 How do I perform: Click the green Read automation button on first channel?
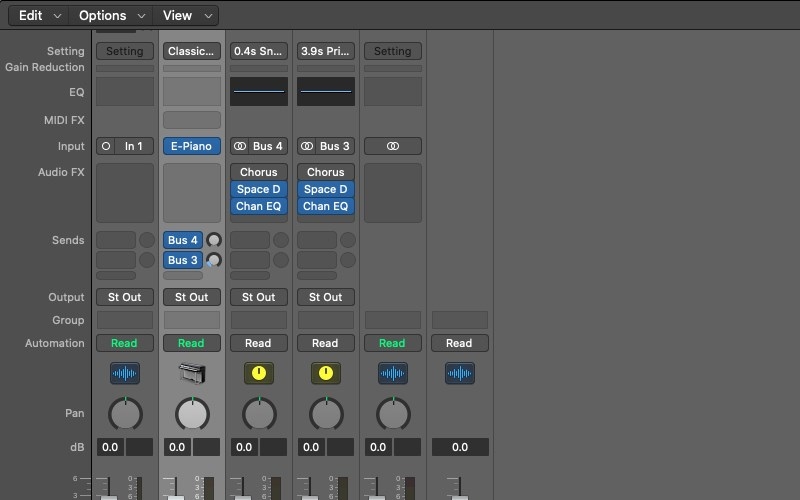point(125,343)
